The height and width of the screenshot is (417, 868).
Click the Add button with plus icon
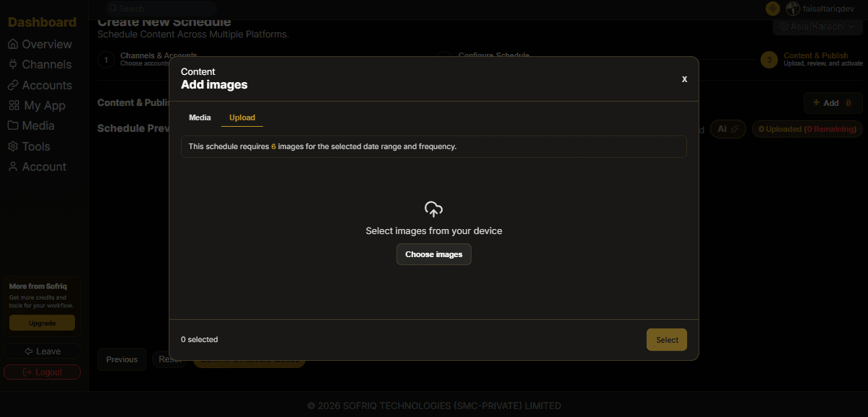click(x=833, y=103)
